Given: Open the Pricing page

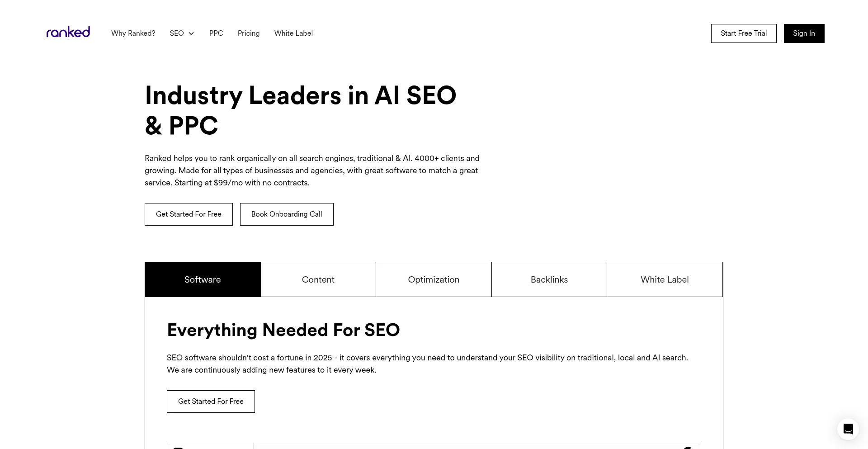Looking at the screenshot, I should (x=249, y=33).
